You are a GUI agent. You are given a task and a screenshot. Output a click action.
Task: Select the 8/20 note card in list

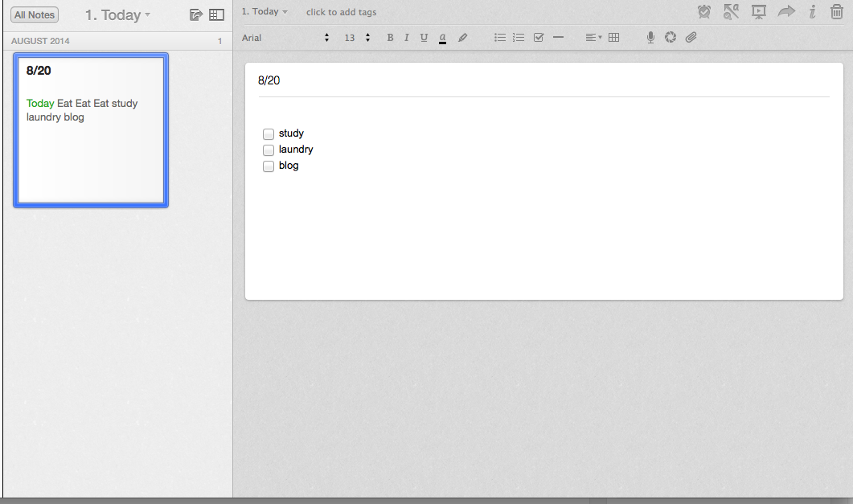coord(91,130)
